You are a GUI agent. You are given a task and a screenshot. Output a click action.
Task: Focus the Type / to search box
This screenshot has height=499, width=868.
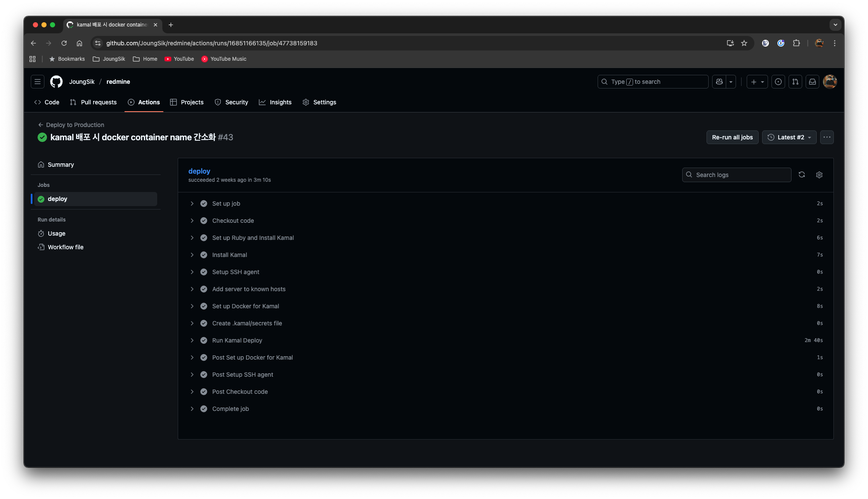[x=653, y=82]
